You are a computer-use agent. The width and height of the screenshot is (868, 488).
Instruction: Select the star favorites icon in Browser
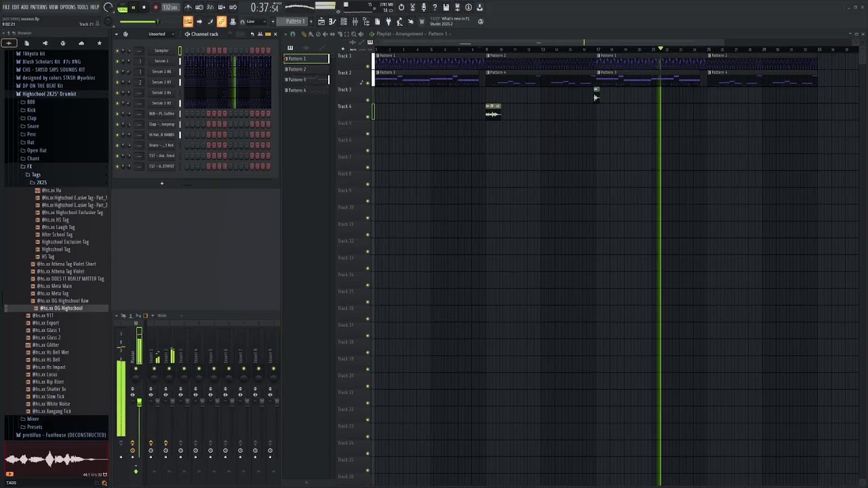click(x=99, y=43)
